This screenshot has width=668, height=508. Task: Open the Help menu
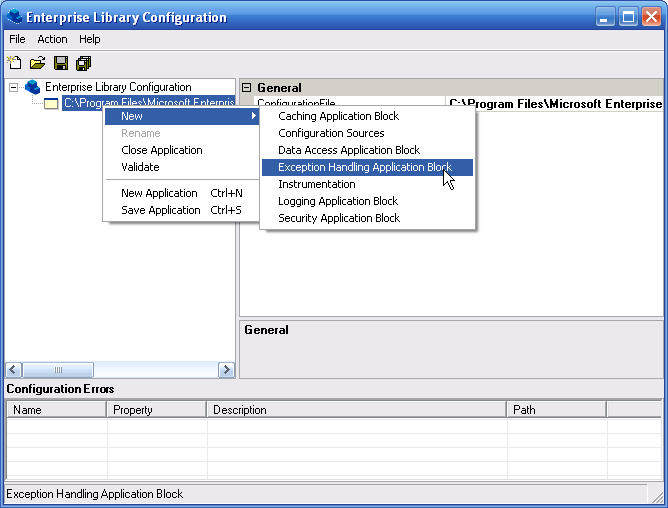90,39
